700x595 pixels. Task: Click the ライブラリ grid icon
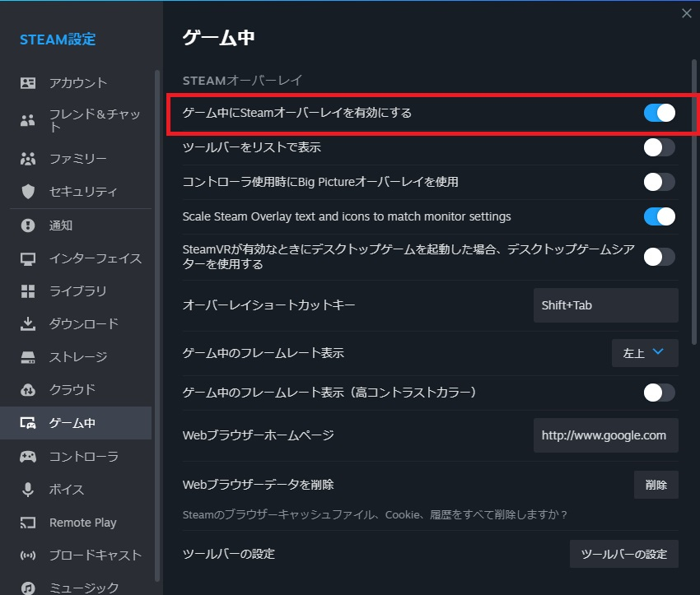28,291
